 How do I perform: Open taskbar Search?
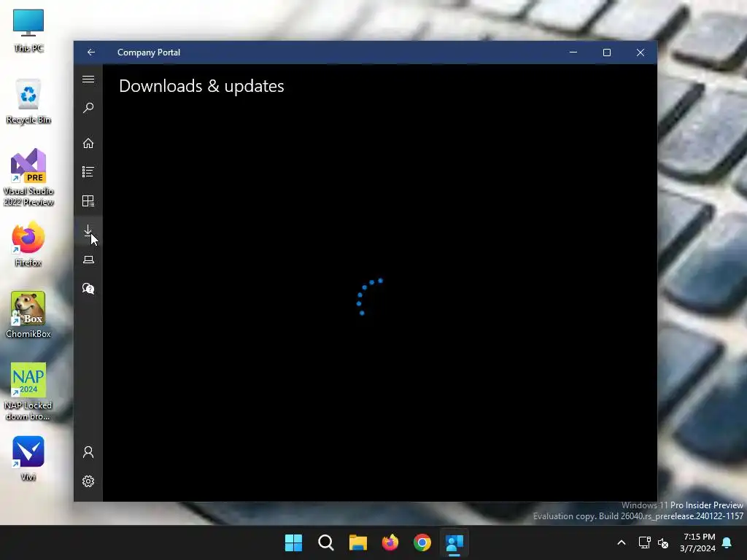pos(326,542)
